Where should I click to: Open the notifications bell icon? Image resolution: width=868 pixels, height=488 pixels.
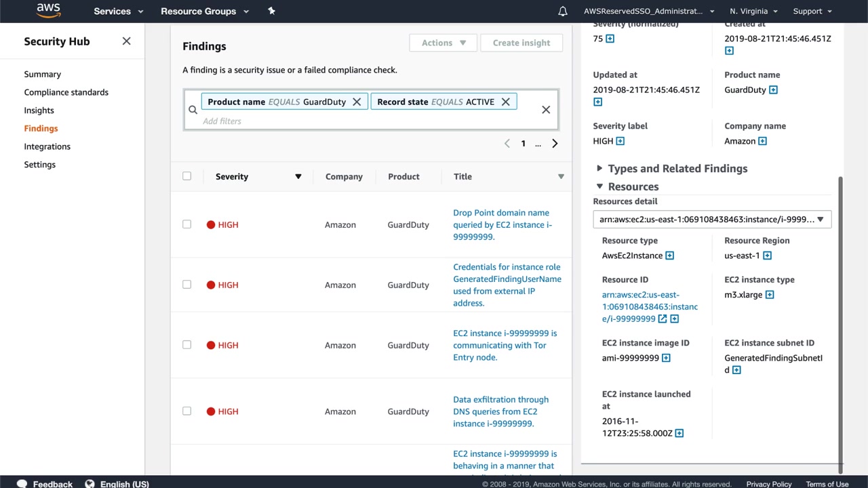pos(563,12)
